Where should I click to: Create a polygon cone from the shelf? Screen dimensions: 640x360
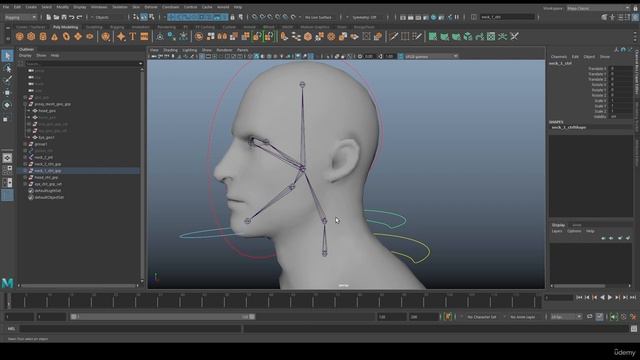coord(54,37)
